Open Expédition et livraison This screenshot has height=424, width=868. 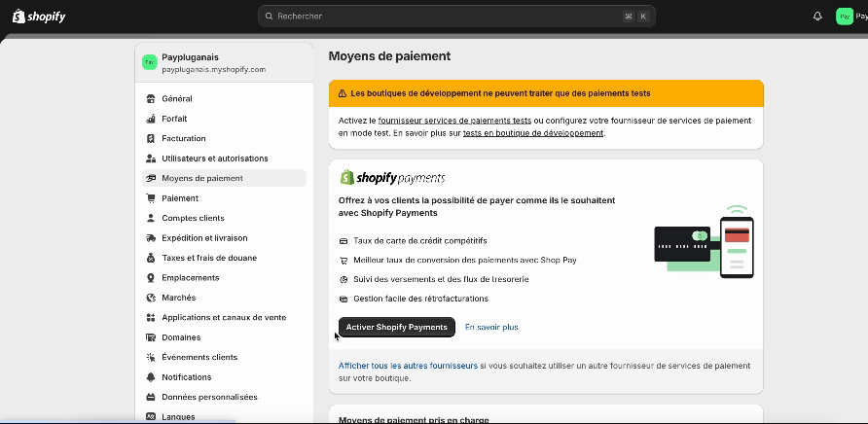(224, 238)
